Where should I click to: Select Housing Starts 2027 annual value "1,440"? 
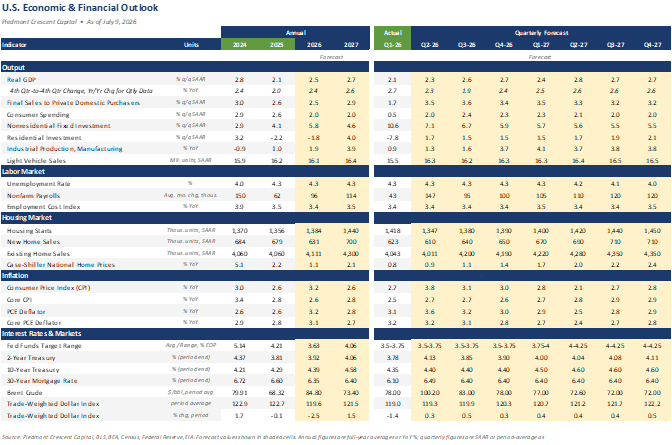351,231
